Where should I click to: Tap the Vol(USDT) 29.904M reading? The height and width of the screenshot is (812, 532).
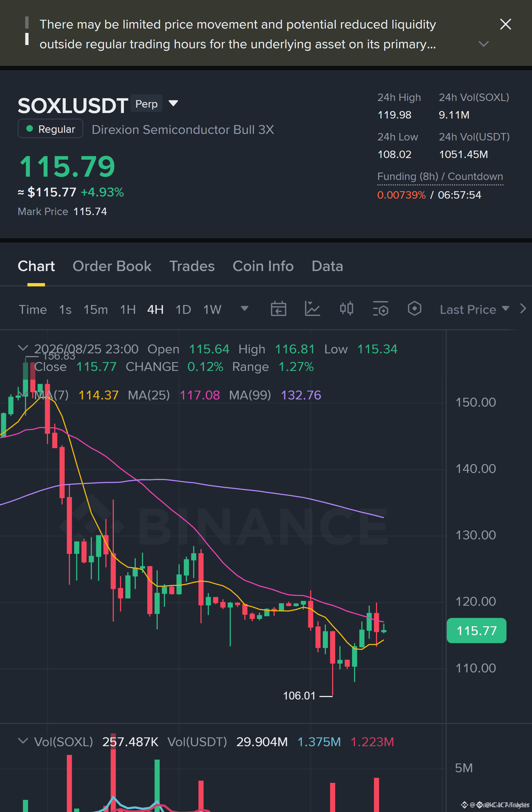coord(262,742)
